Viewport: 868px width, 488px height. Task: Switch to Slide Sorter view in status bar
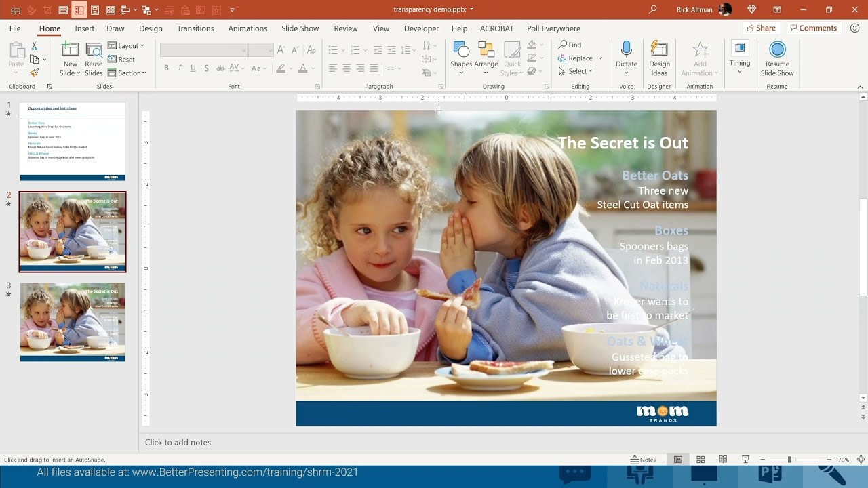pos(701,460)
